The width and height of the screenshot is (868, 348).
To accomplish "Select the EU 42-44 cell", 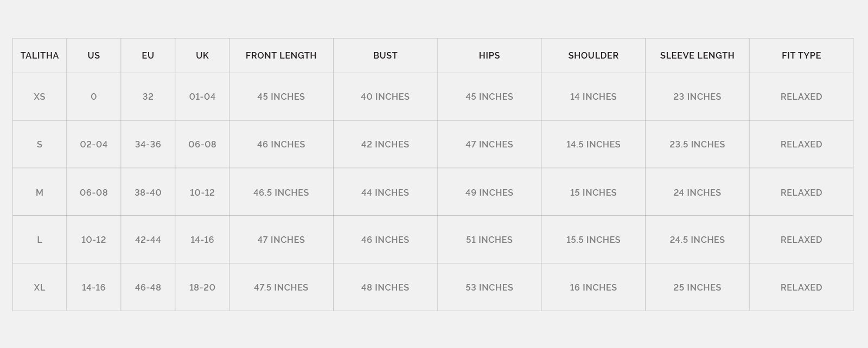I will [x=148, y=240].
